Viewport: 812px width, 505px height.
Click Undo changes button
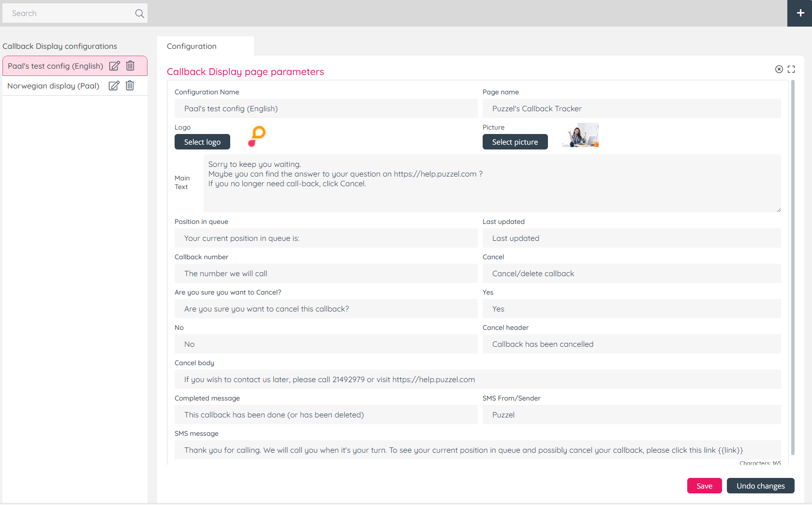coord(760,486)
